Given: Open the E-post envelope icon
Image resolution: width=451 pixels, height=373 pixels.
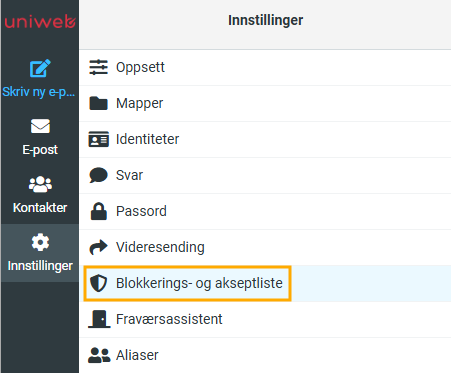Looking at the screenshot, I should [x=40, y=126].
